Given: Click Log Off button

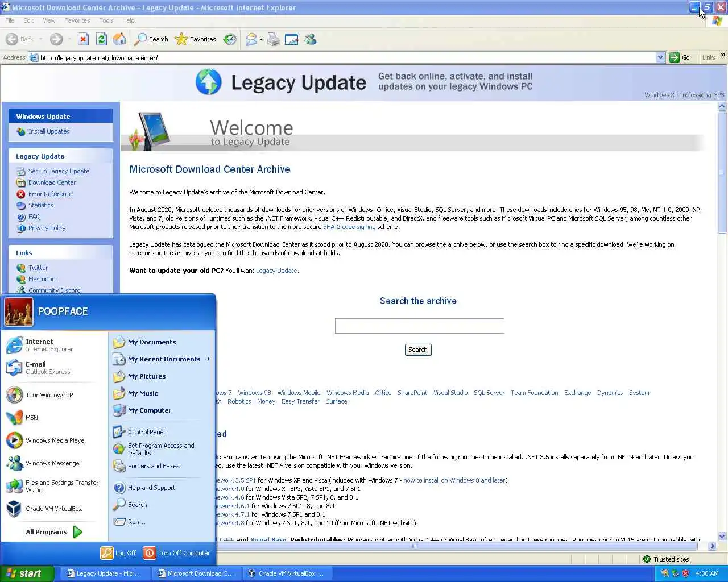Looking at the screenshot, I should click(x=119, y=553).
